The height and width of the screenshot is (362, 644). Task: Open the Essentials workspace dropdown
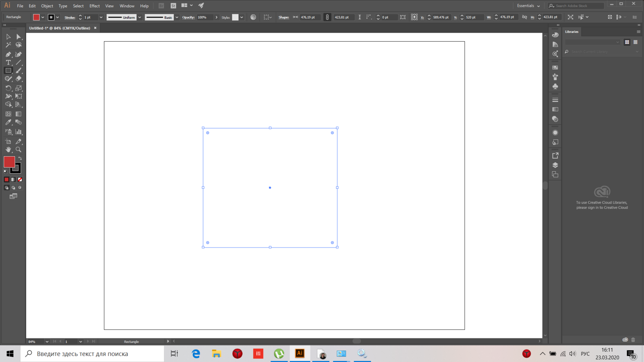click(x=529, y=6)
